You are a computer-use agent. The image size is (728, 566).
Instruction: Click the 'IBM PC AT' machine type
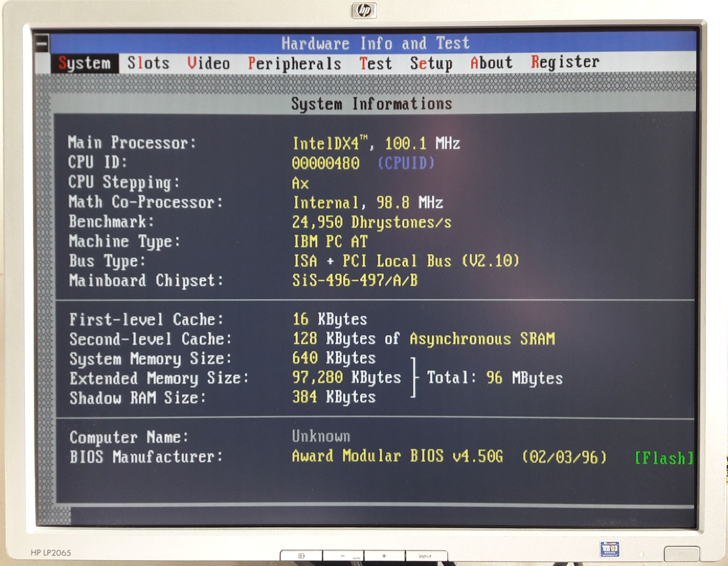330,242
